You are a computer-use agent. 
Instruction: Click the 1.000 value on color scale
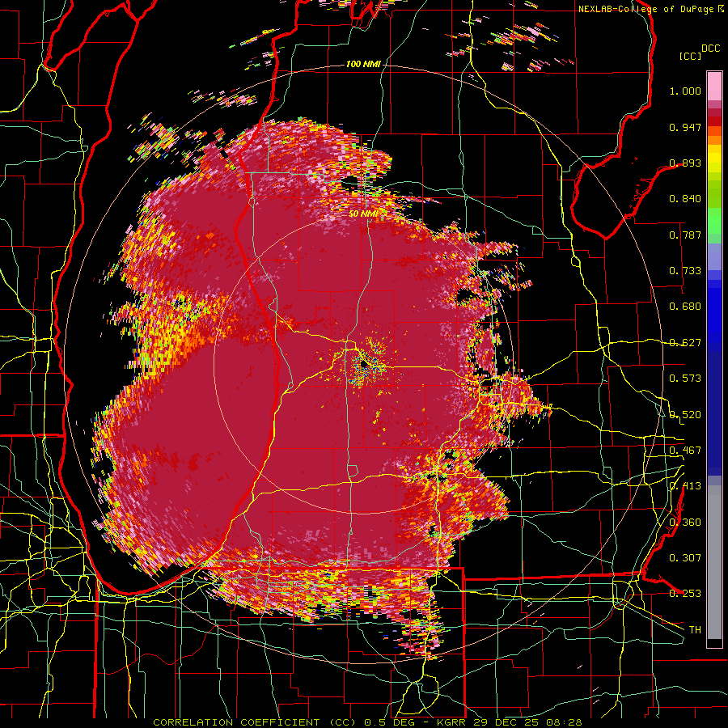click(x=685, y=91)
